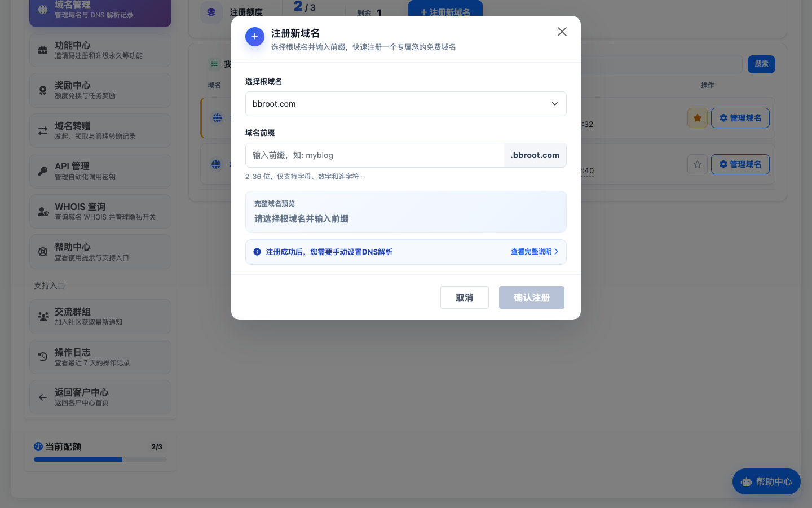Viewport: 812px width, 508px height.
Task: Open the 选择根域名 dropdown showing bbroot.com
Action: pos(406,104)
